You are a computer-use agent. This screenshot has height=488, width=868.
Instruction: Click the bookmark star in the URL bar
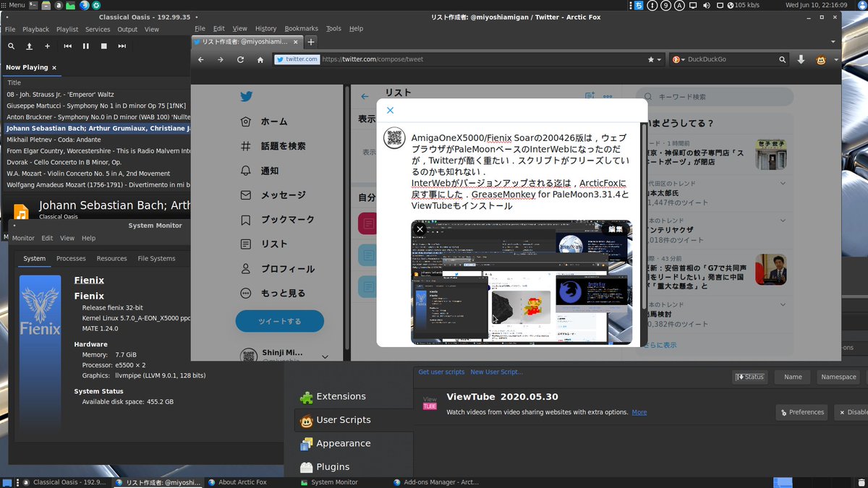pyautogui.click(x=650, y=59)
